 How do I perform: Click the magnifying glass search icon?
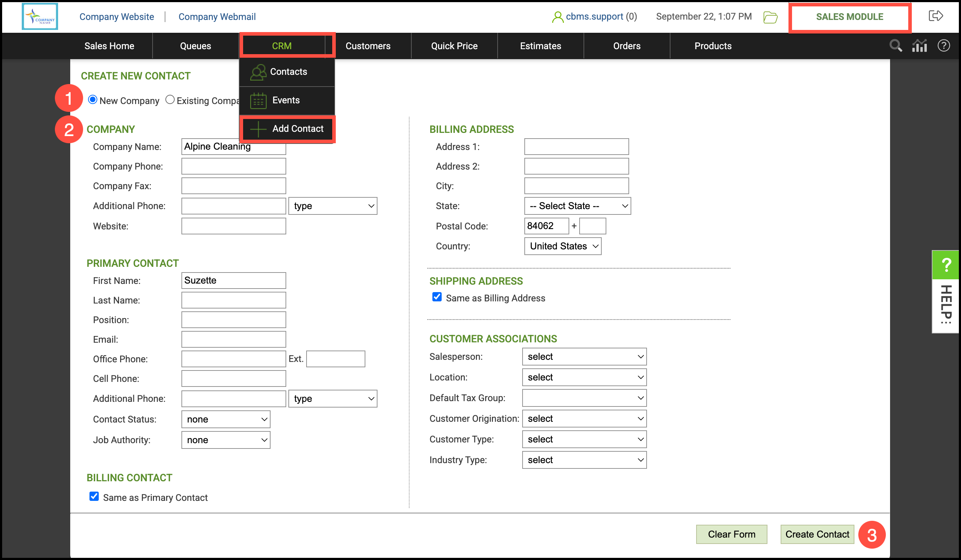(895, 46)
